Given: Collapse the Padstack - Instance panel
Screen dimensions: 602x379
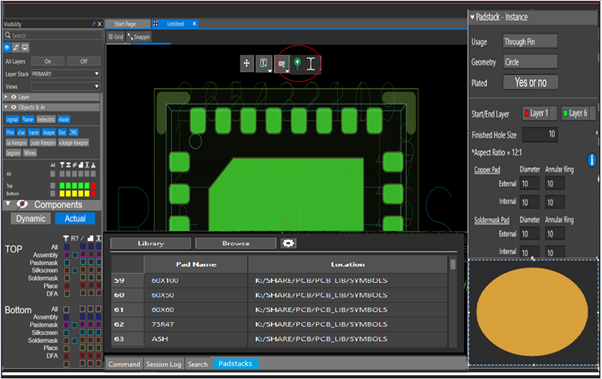Looking at the screenshot, I should coord(472,17).
